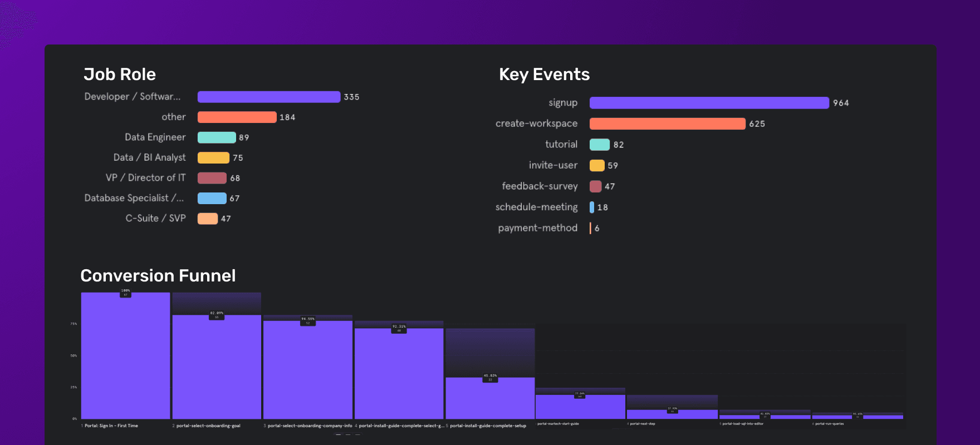Click the 'Portal: Sign In - First Time' funnel bar
This screenshot has width=980, height=445.
click(125, 356)
